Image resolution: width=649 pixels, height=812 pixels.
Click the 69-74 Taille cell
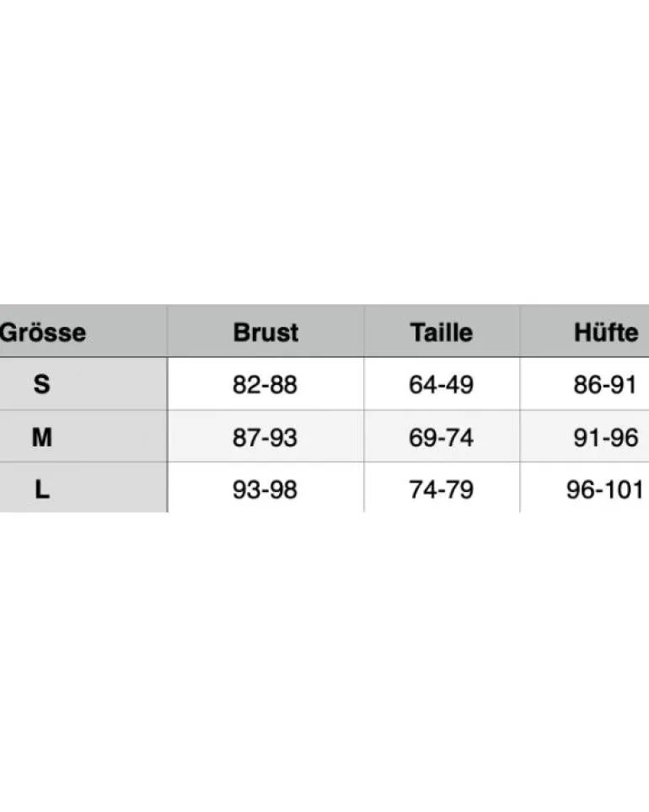(x=441, y=437)
